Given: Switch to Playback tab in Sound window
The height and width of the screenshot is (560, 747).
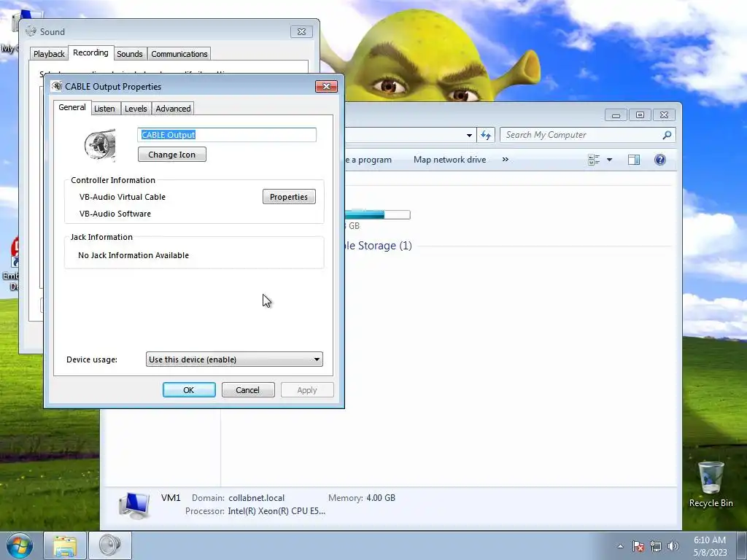Looking at the screenshot, I should point(49,54).
